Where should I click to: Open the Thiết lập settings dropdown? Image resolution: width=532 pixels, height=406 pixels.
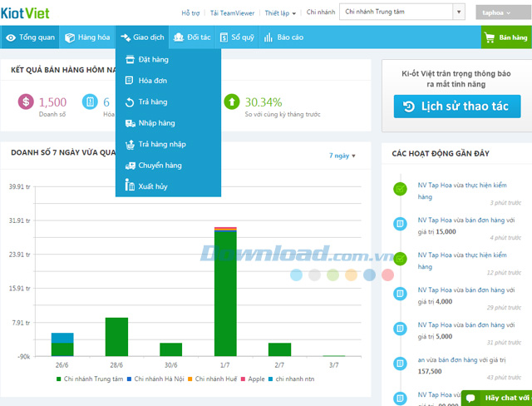coord(281,13)
